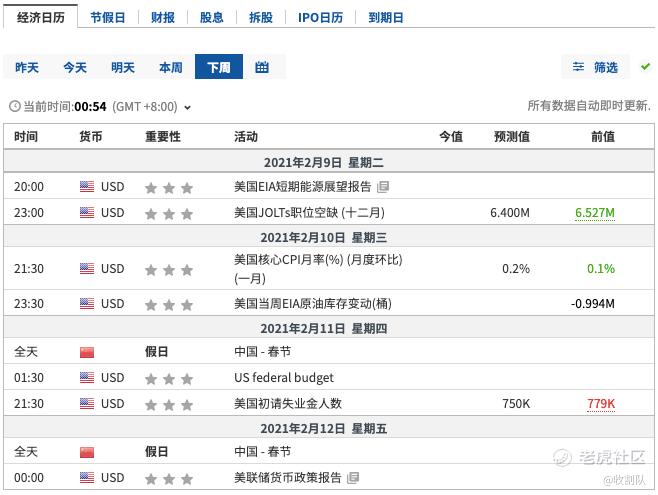The height and width of the screenshot is (495, 658).
Task: Click the revised previous value 6.527M
Action: pyautogui.click(x=595, y=213)
